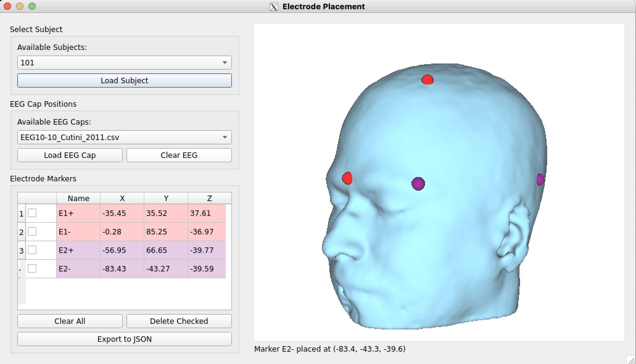
Task: Click the red marker on top of head
Action: [x=427, y=80]
